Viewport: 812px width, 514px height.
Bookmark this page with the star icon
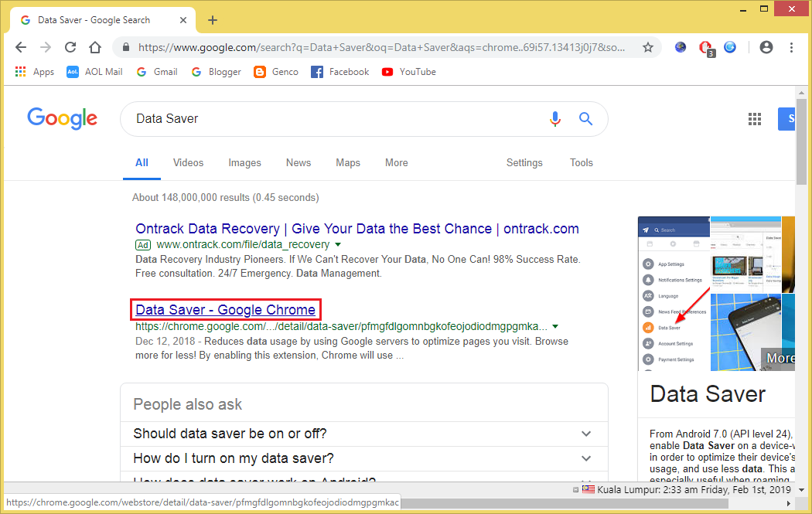point(648,47)
